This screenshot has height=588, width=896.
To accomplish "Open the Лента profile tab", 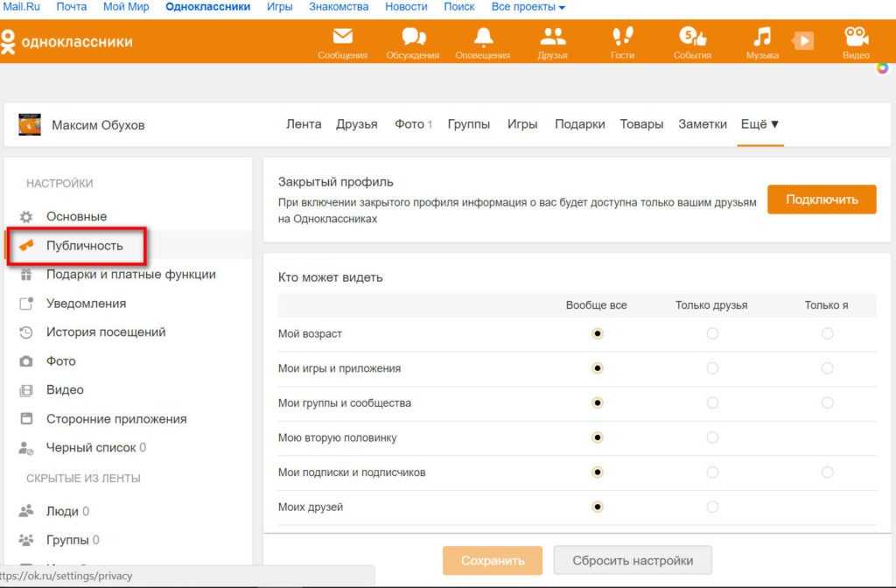I will click(304, 124).
